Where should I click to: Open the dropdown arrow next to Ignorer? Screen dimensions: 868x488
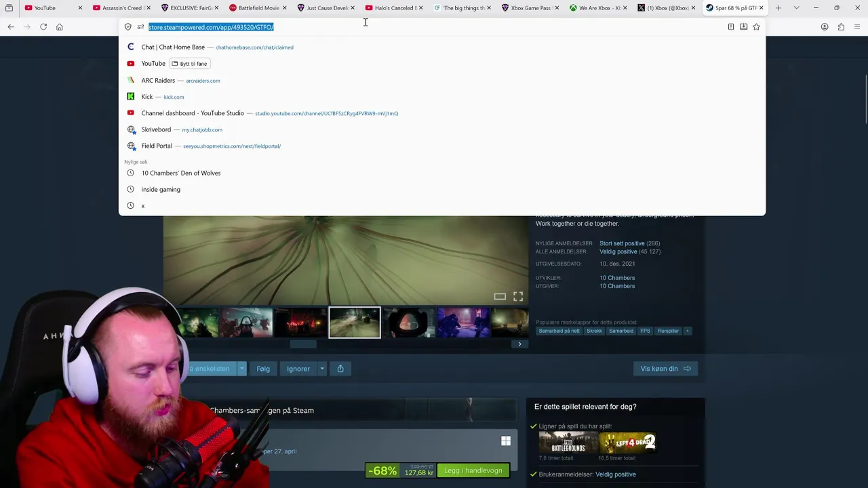322,369
